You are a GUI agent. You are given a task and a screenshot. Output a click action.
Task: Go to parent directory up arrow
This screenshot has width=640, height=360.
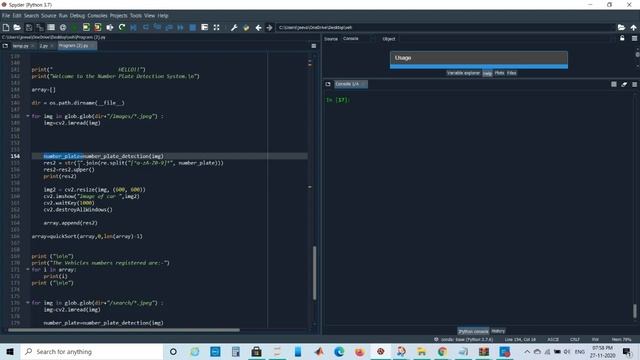point(633,27)
